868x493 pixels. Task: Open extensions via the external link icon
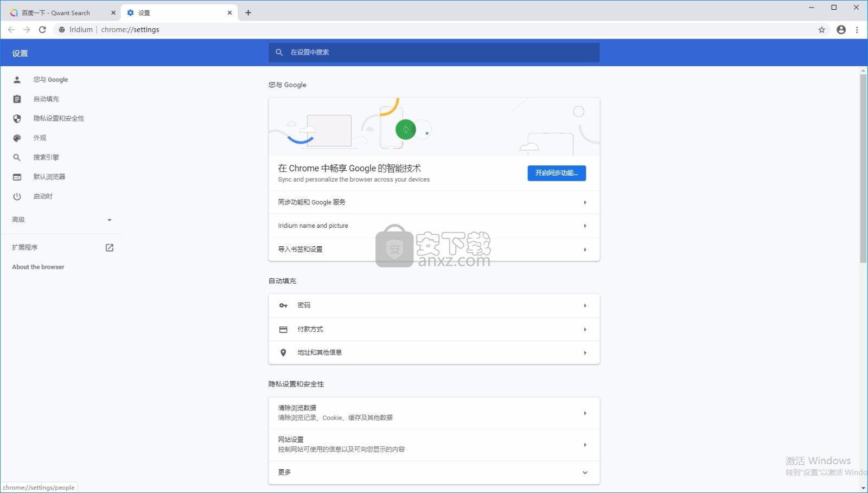click(110, 248)
